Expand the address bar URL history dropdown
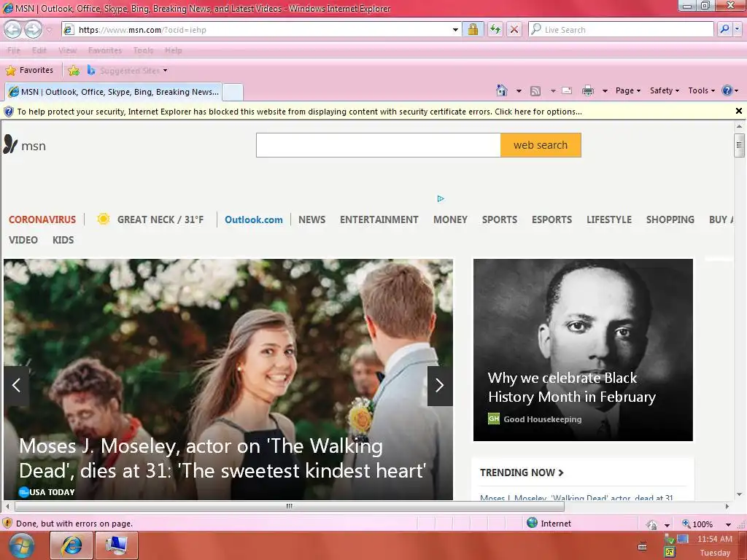Screen dimensions: 747x560 455,29
